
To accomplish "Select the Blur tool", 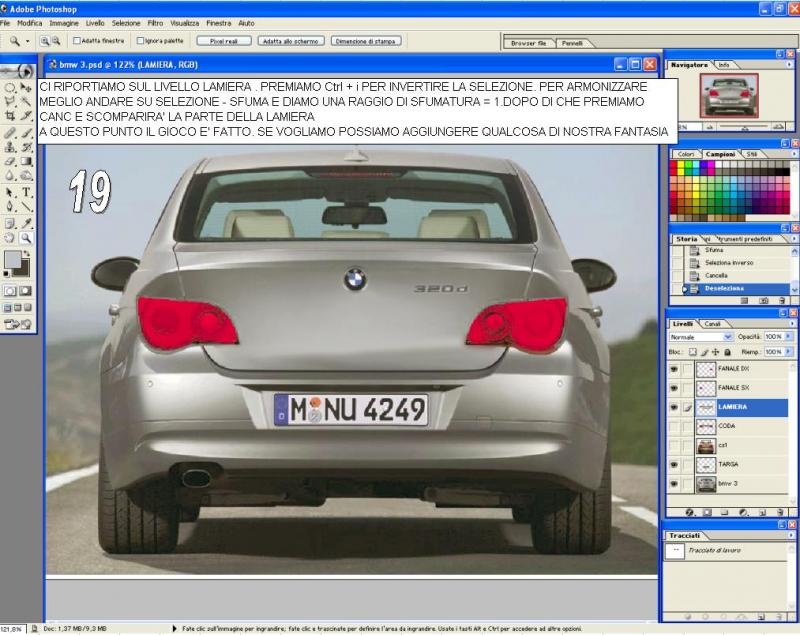I will (x=10, y=176).
